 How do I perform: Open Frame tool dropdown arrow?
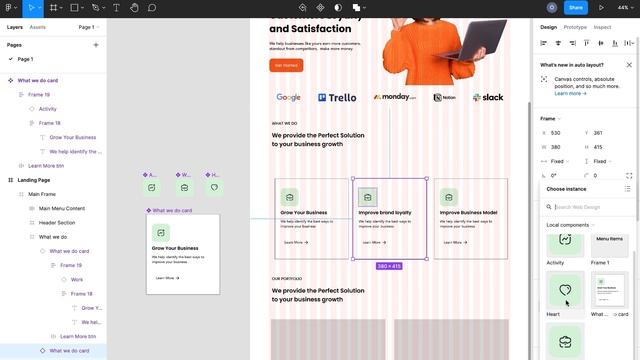coord(61,8)
